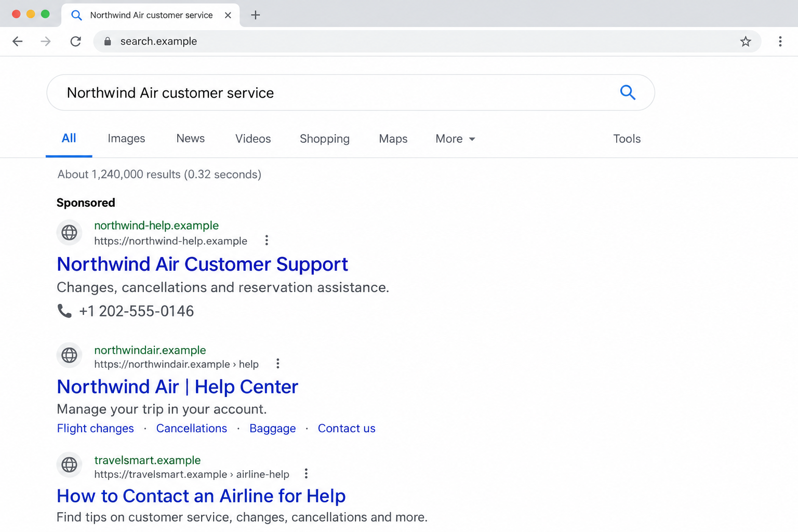Follow the Contact us sitelink
798x532 pixels.
click(x=347, y=429)
